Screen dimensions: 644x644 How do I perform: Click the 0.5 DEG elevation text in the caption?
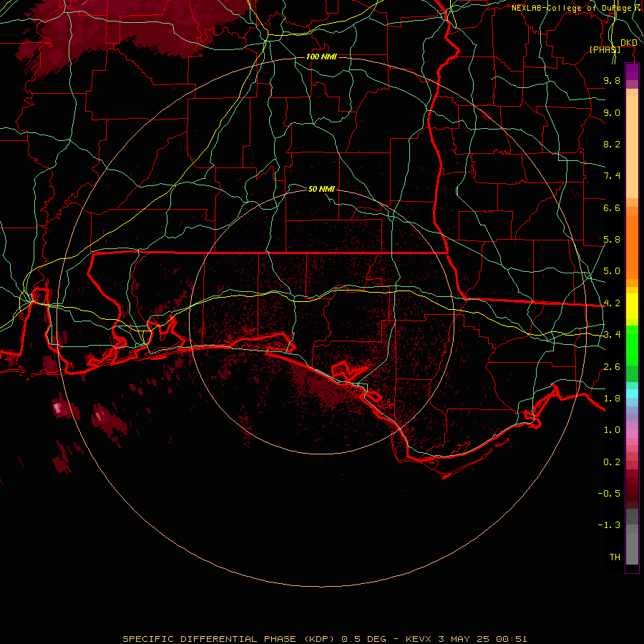364,639
